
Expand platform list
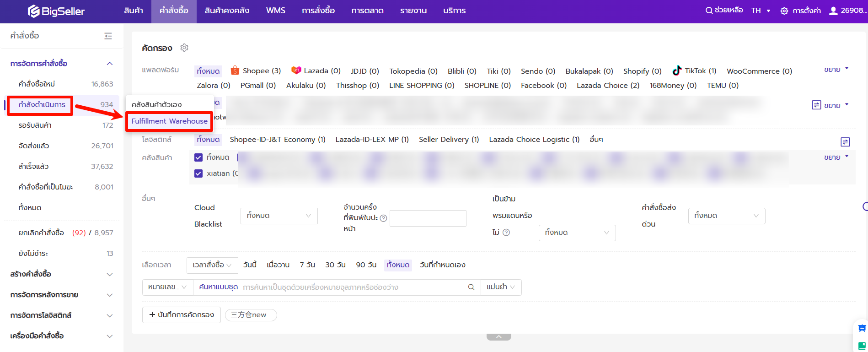coord(836,70)
